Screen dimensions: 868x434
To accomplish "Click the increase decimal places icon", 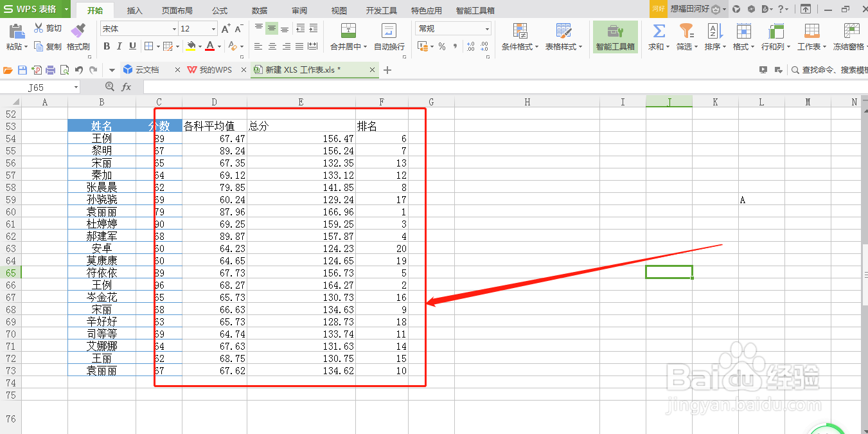I will coord(470,46).
